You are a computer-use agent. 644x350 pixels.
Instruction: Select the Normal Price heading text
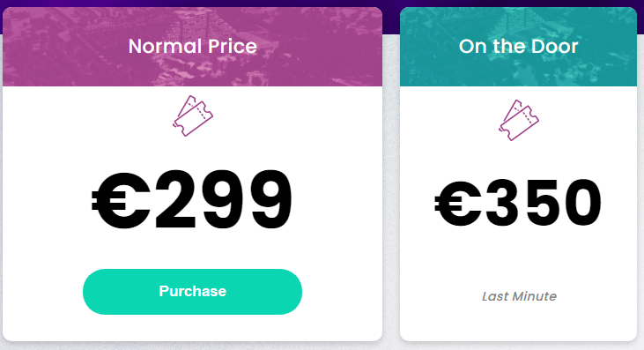[x=193, y=46]
